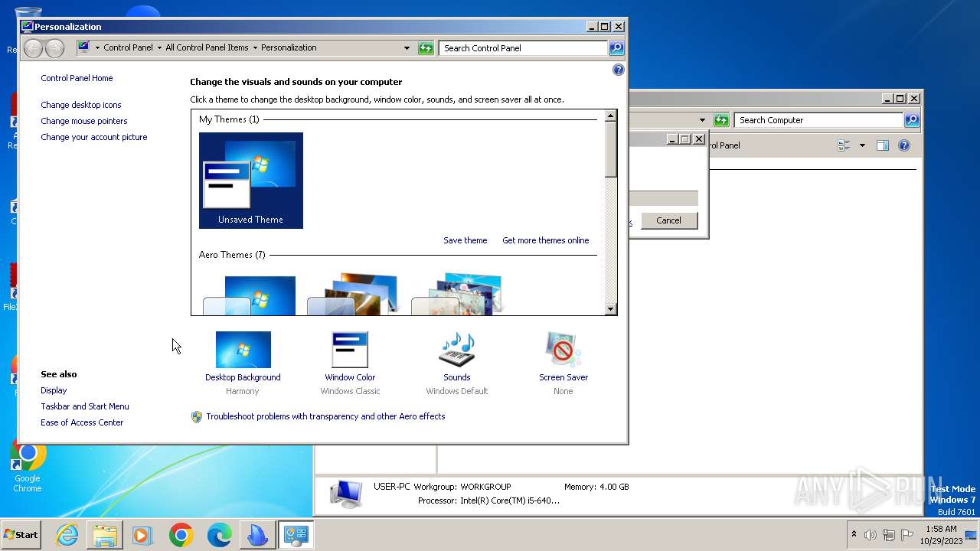Open the Ease of Access Center link
This screenshot has width=980, height=551.
[82, 422]
